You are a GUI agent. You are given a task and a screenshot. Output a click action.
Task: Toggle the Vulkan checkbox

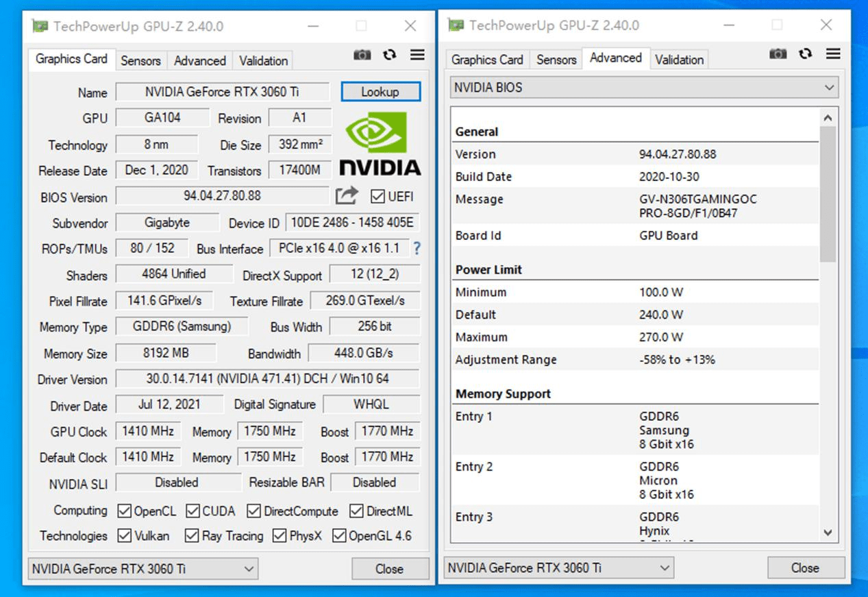[x=125, y=536]
